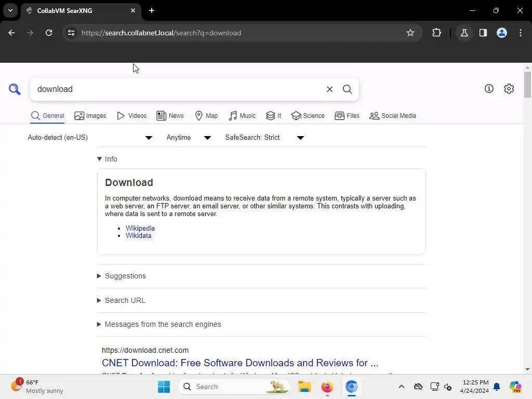The height and width of the screenshot is (399, 532).
Task: Open the About info icon
Action: 489,88
